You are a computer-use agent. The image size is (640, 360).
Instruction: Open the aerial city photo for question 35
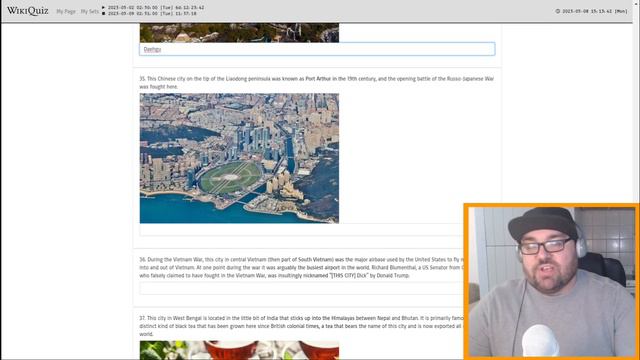[239, 158]
